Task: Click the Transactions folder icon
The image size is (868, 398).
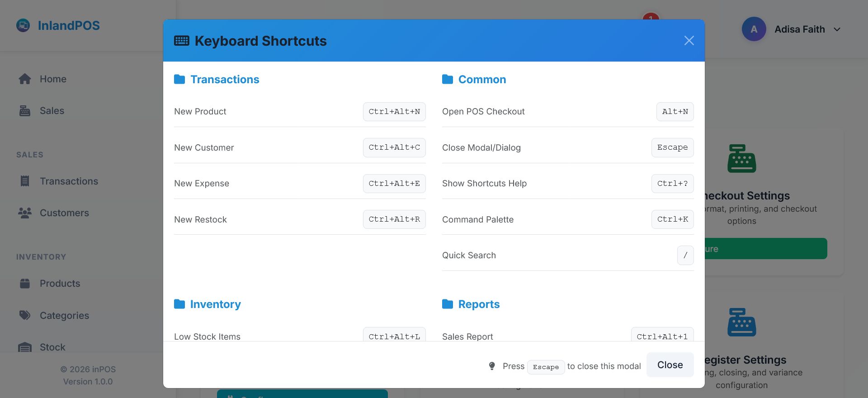Action: pos(179,80)
